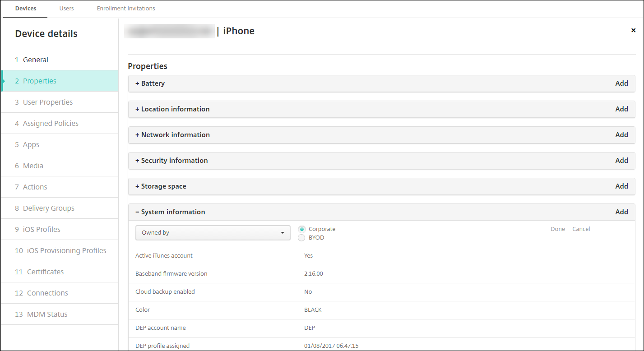The image size is (644, 351).
Task: Expand the Storage space section
Action: pyautogui.click(x=161, y=186)
